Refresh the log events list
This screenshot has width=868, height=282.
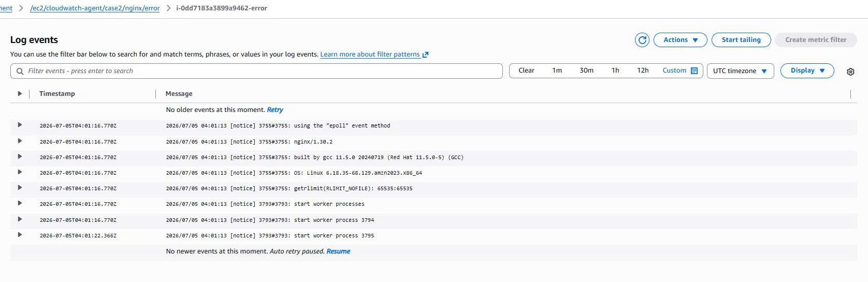[x=642, y=40]
